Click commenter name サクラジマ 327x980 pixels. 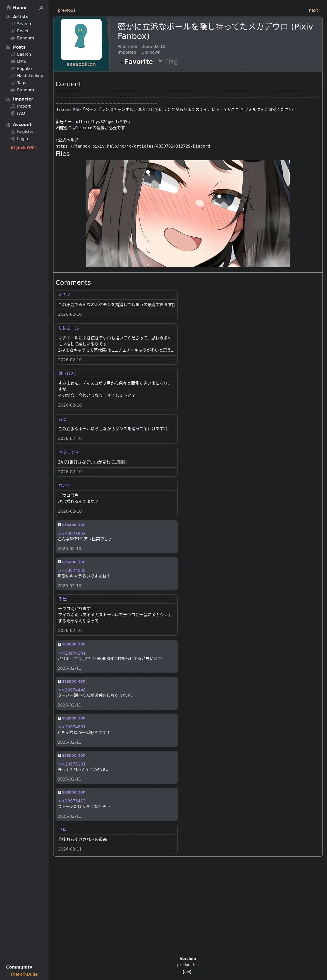(69, 452)
